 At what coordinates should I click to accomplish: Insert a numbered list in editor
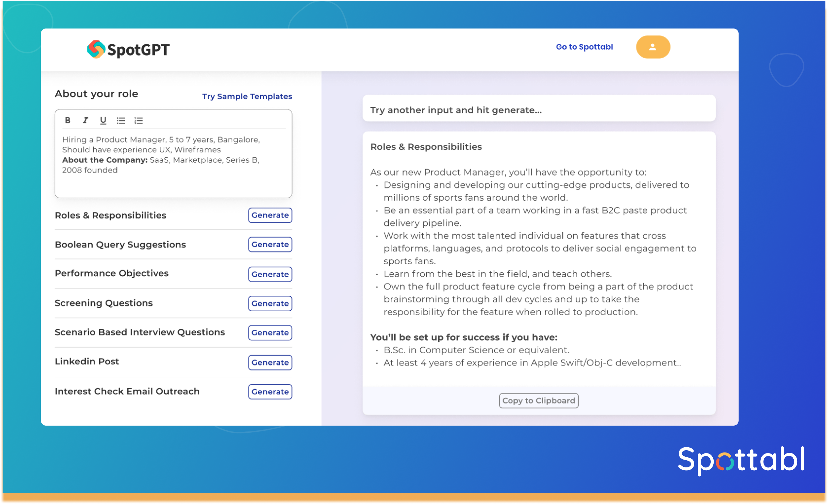click(139, 120)
